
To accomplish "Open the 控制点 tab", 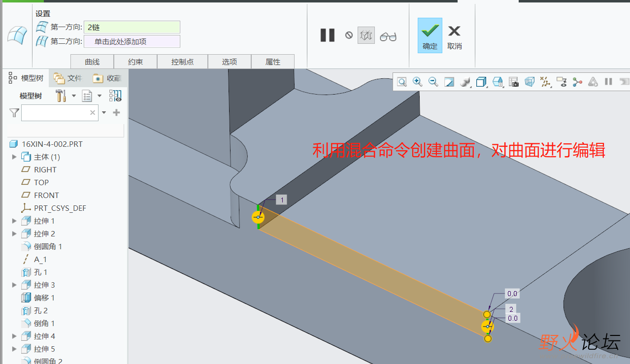I will tap(182, 62).
